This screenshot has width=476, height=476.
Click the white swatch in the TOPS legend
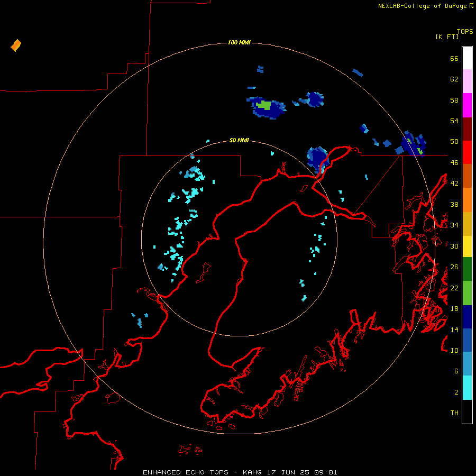tap(467, 58)
